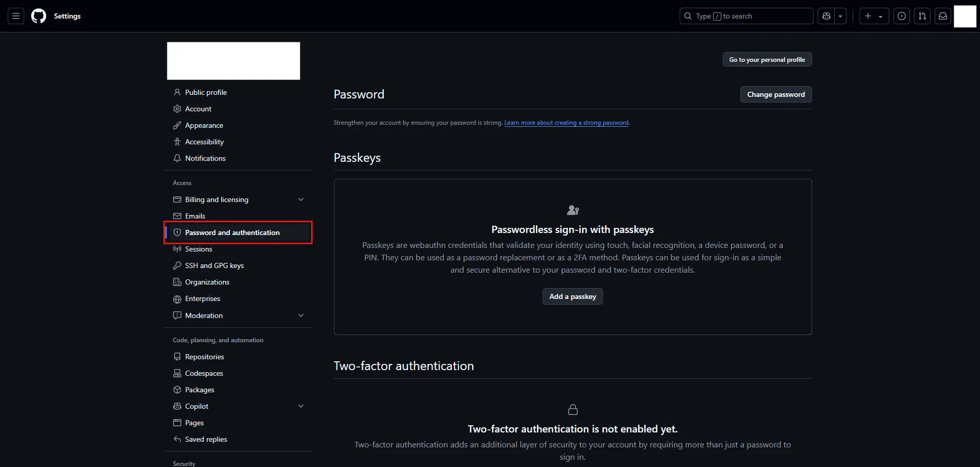Select Password and authentication item
The height and width of the screenshot is (467, 980).
239,232
